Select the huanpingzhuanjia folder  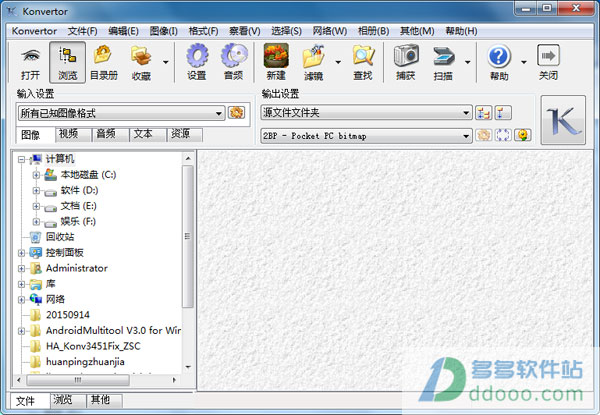pyautogui.click(x=85, y=361)
